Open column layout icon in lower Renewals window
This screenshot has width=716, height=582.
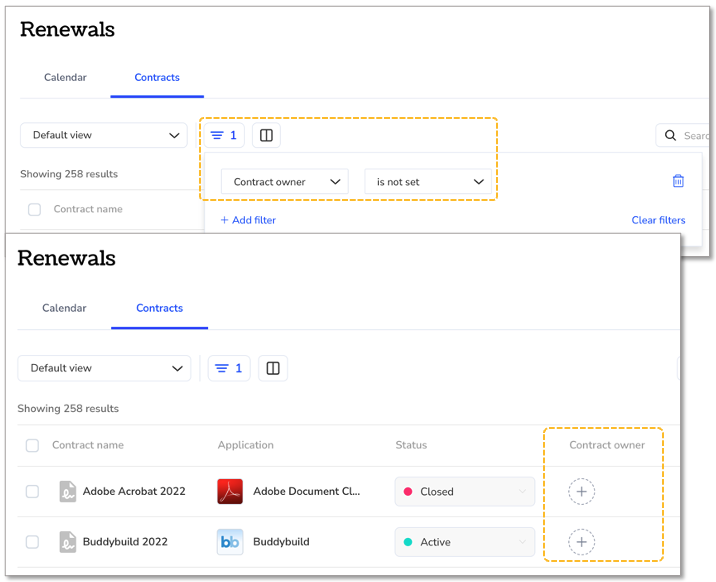[273, 368]
